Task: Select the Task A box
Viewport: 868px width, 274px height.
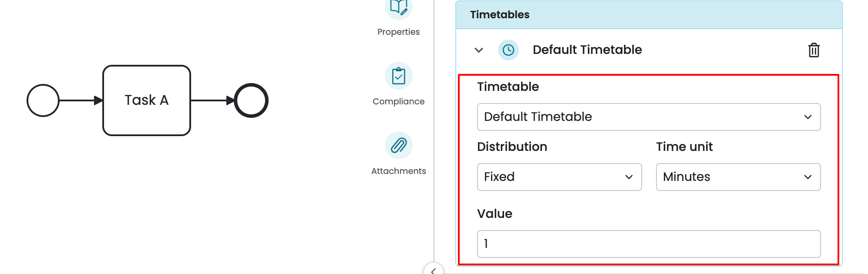Action: click(x=147, y=100)
